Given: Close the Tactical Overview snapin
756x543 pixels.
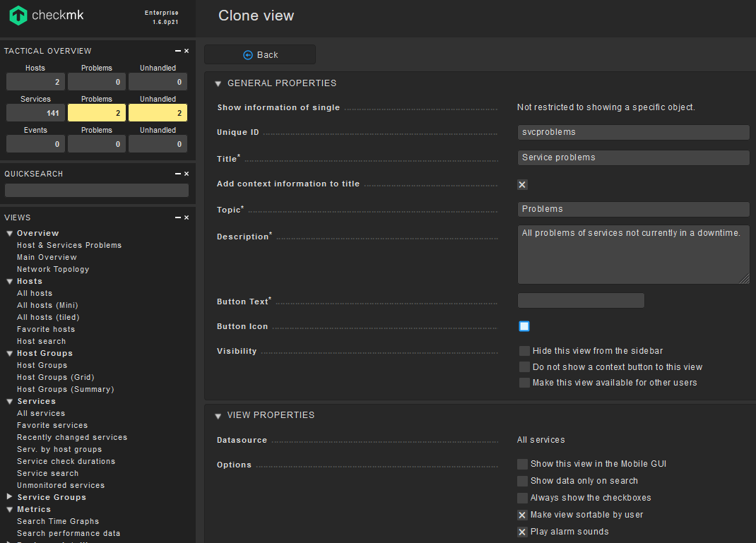Looking at the screenshot, I should coord(187,51).
